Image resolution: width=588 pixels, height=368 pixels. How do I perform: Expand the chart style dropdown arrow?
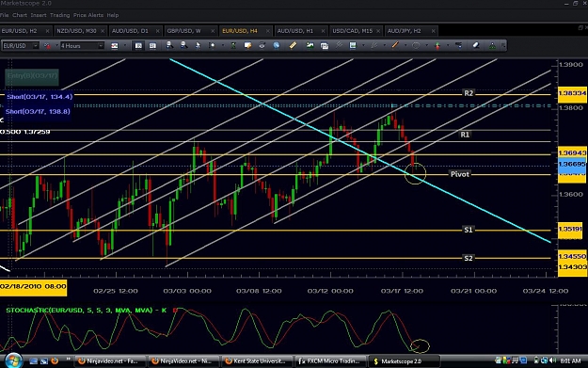(124, 46)
